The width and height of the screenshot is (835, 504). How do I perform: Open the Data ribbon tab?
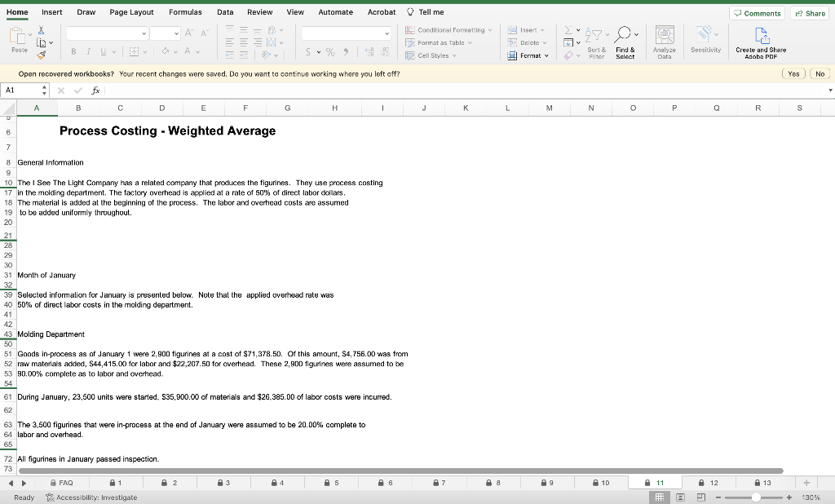point(225,11)
